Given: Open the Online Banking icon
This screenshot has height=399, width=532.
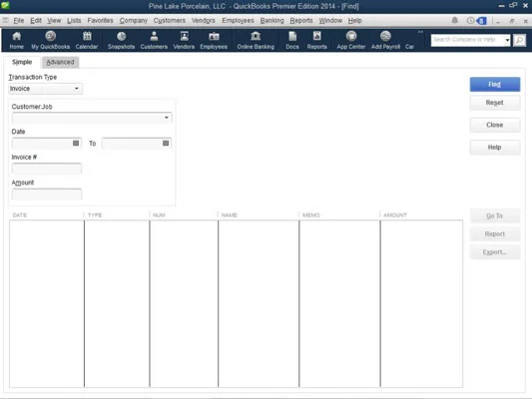Looking at the screenshot, I should tap(256, 40).
